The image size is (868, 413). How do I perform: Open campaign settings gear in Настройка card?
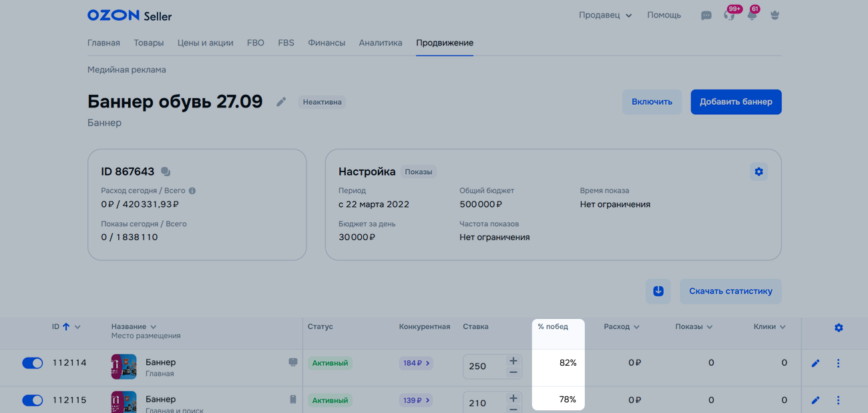tap(758, 171)
